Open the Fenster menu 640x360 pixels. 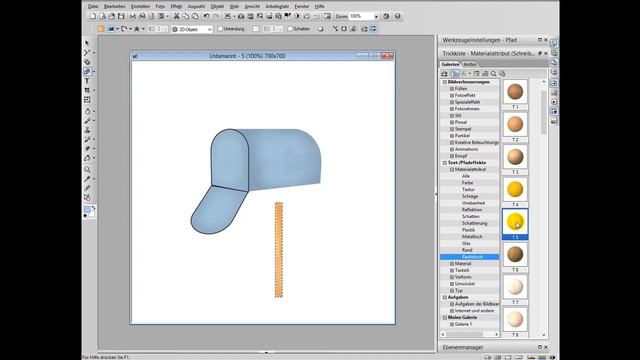tap(302, 7)
